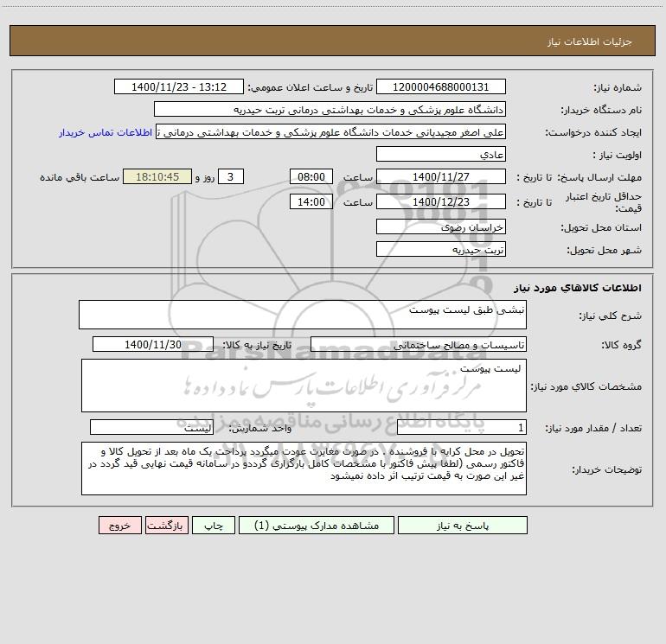This screenshot has height=644, width=666.
Task: Click the delivery city field تربت حیدریه
Action: click(x=441, y=249)
